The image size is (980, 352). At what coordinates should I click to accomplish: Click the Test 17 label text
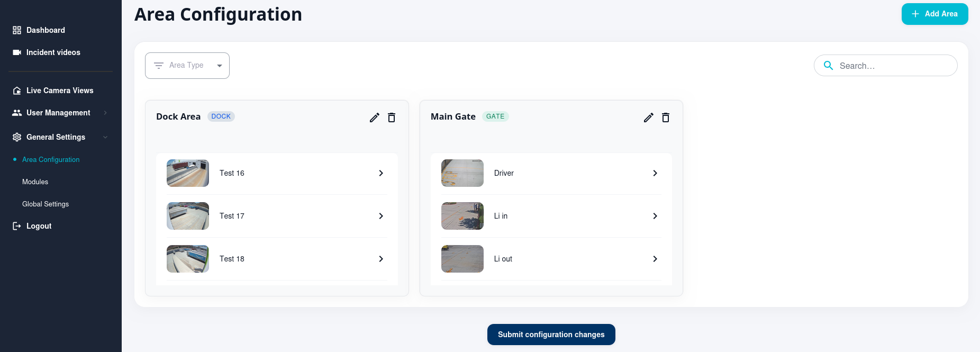click(x=232, y=216)
